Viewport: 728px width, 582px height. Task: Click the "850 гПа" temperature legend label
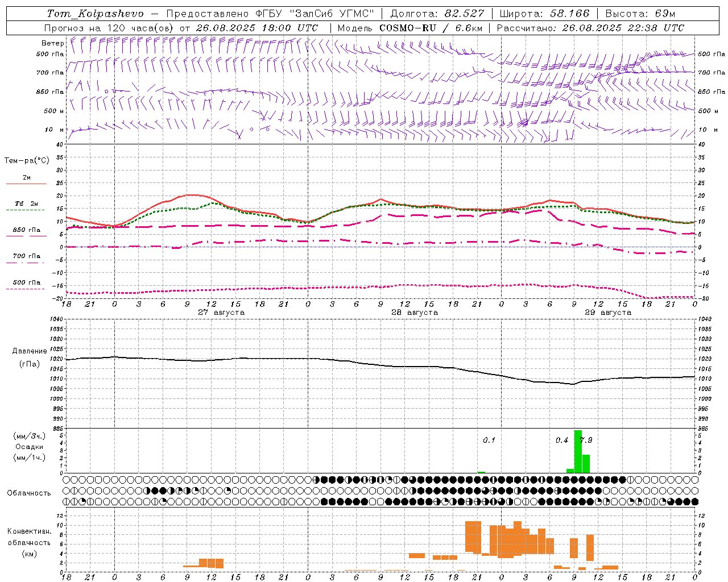pos(27,230)
